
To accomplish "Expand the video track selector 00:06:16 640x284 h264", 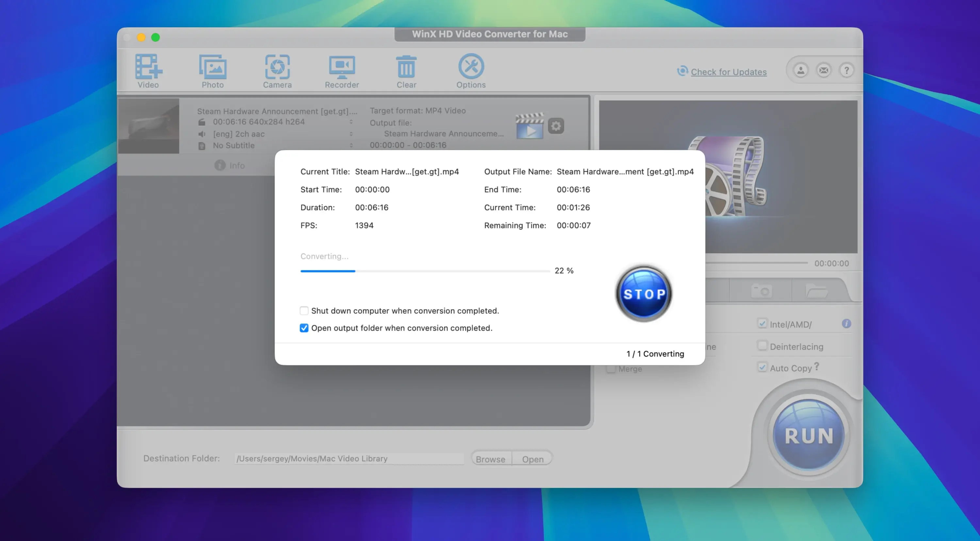I will [351, 122].
